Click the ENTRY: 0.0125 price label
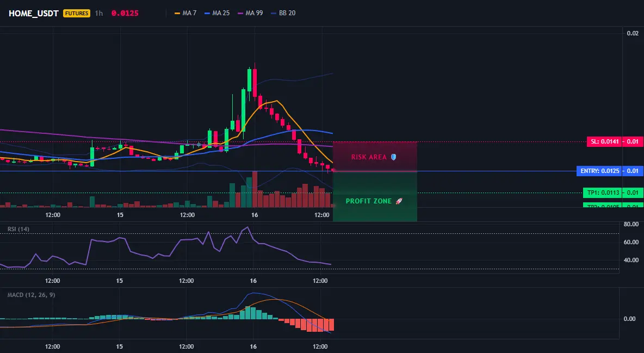The height and width of the screenshot is (353, 644). [599, 171]
